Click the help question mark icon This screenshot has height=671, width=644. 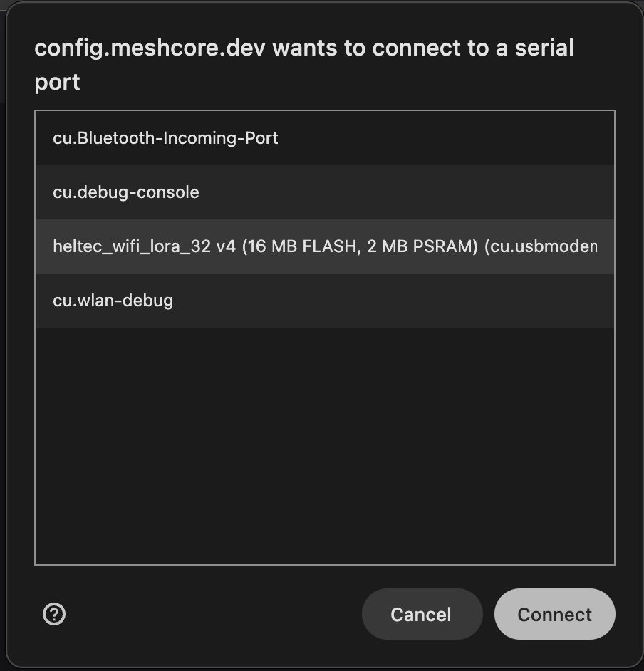point(54,614)
